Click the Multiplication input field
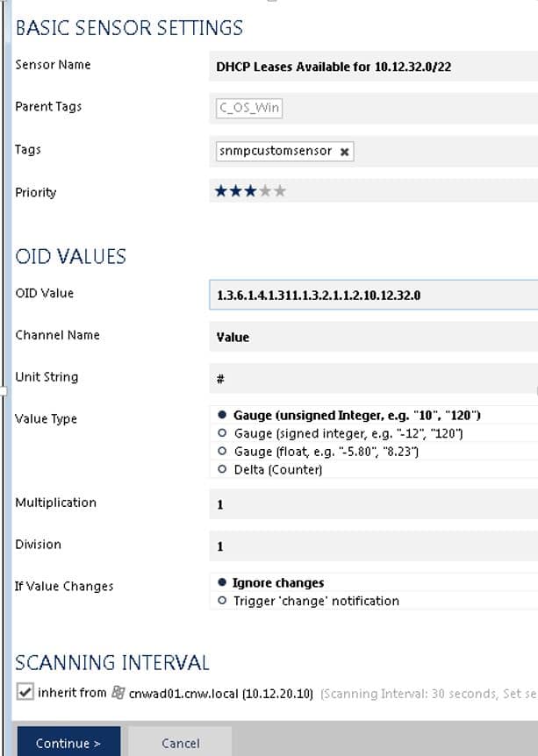Viewport: 538px width, 756px height. point(374,504)
